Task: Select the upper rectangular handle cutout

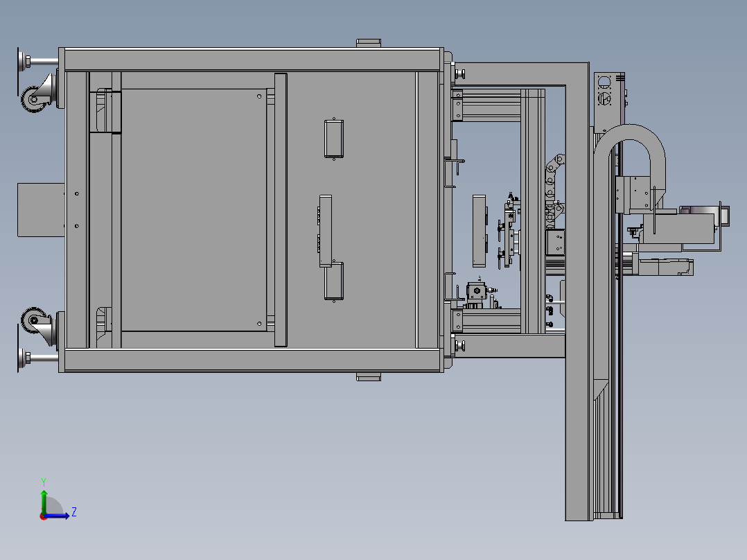Action: point(334,139)
